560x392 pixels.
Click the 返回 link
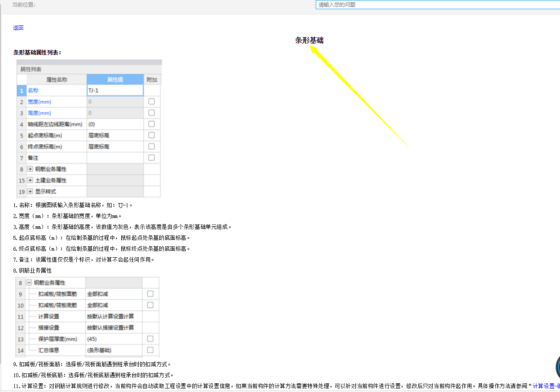click(18, 27)
